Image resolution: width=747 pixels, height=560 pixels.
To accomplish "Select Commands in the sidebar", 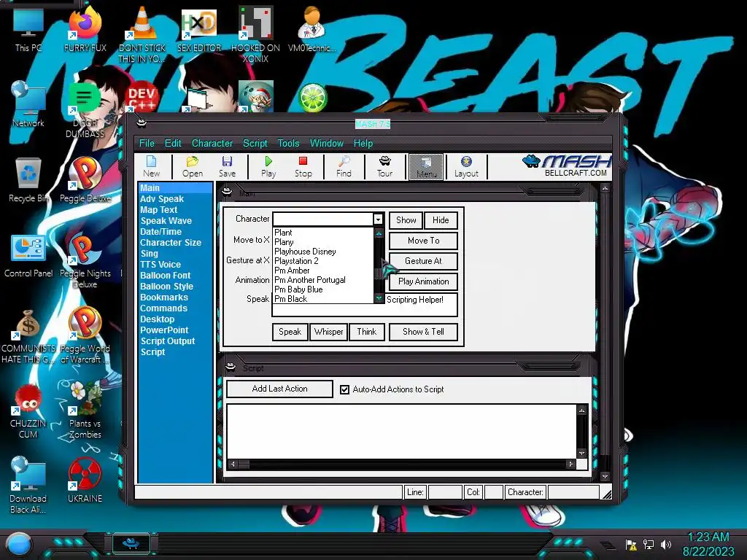I will pyautogui.click(x=163, y=308).
